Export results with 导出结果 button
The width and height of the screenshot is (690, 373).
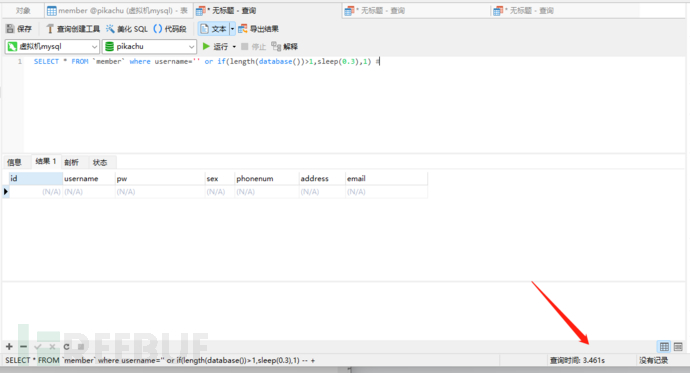pyautogui.click(x=258, y=29)
